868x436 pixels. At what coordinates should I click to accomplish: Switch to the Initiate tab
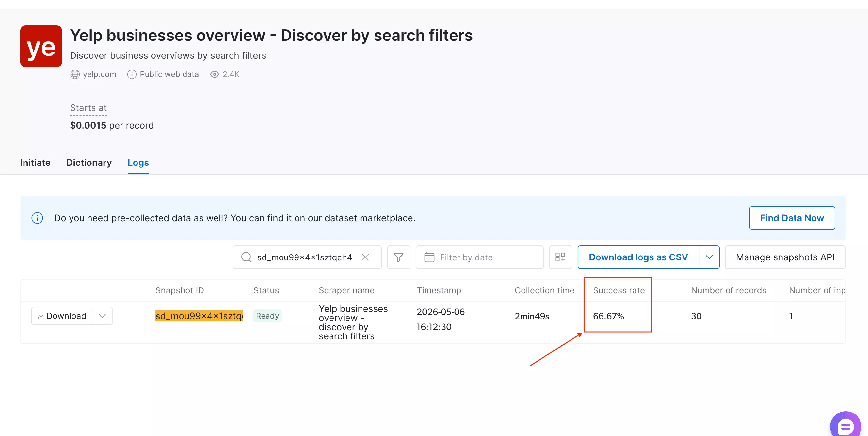tap(35, 163)
